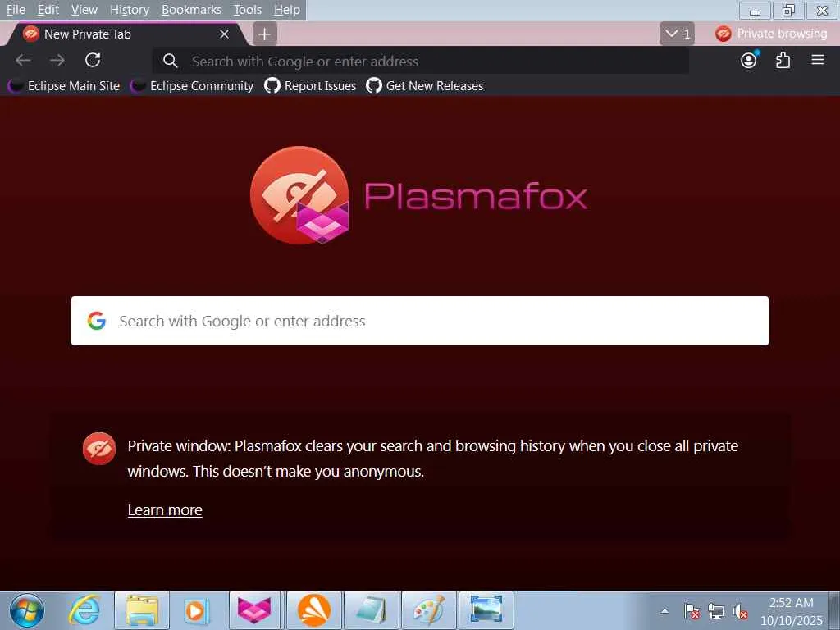The width and height of the screenshot is (840, 630).
Task: Open the Windows Start menu
Action: pyautogui.click(x=27, y=610)
